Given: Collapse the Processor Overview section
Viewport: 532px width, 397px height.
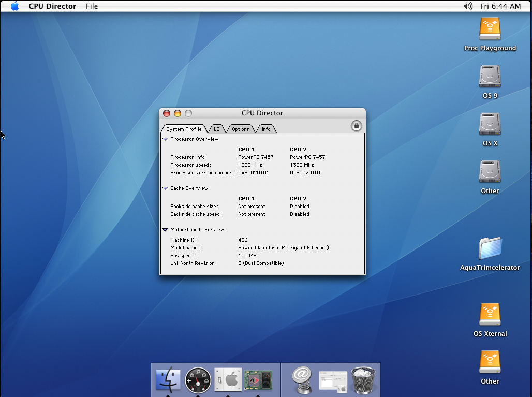Looking at the screenshot, I should pos(165,139).
